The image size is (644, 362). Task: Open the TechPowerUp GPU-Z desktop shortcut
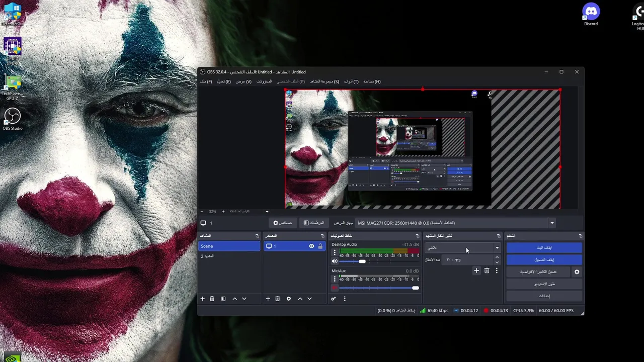click(13, 87)
